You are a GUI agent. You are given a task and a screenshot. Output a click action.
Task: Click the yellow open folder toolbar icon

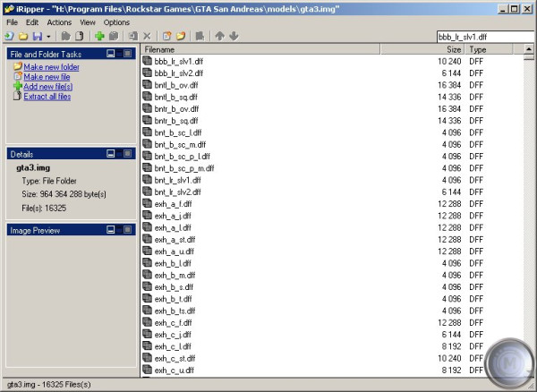click(22, 36)
